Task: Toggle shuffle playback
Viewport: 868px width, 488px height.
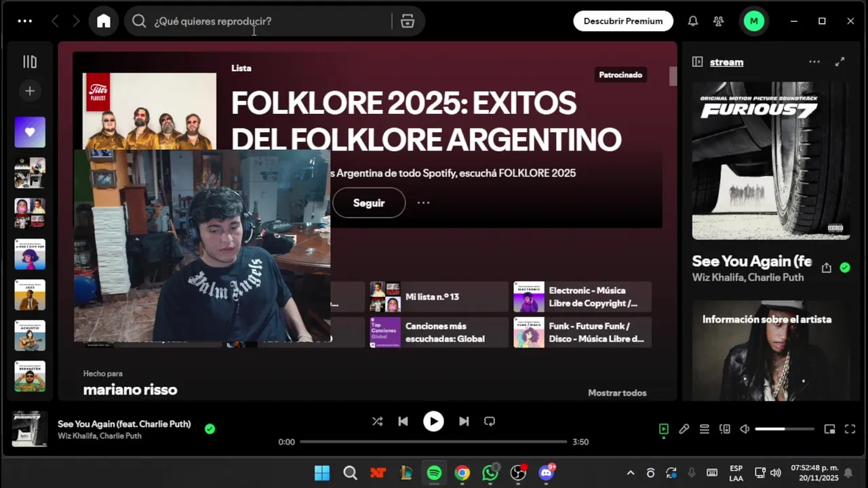Action: [377, 422]
